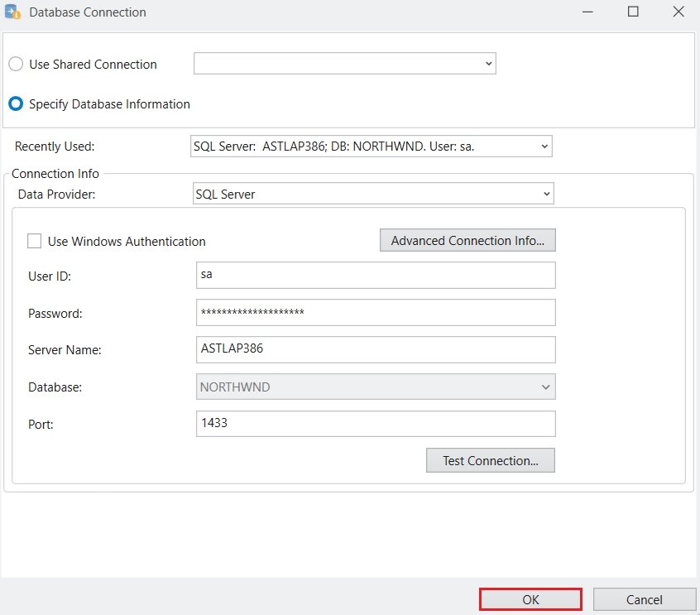Viewport: 700px width, 615px height.
Task: Minimize the Database Connection window
Action: click(587, 12)
